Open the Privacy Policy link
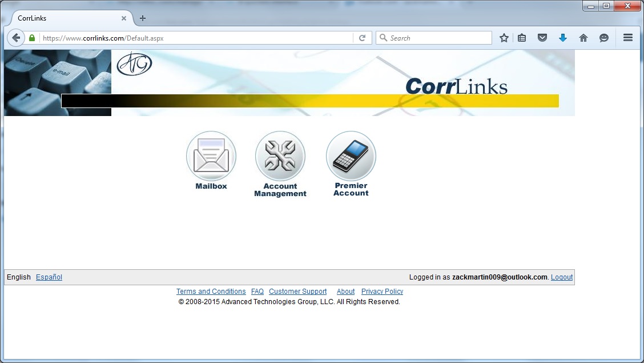This screenshot has height=363, width=644. click(383, 292)
